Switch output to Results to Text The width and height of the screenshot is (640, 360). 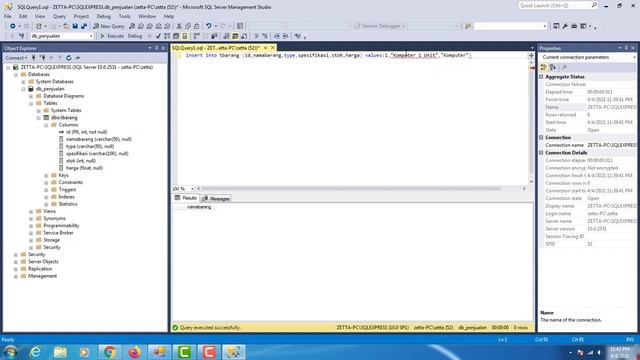point(226,36)
